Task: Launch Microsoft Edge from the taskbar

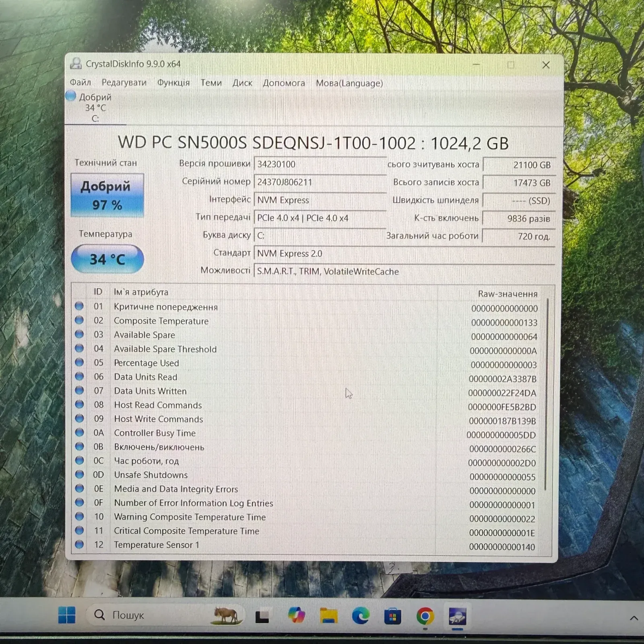Action: coord(361,616)
